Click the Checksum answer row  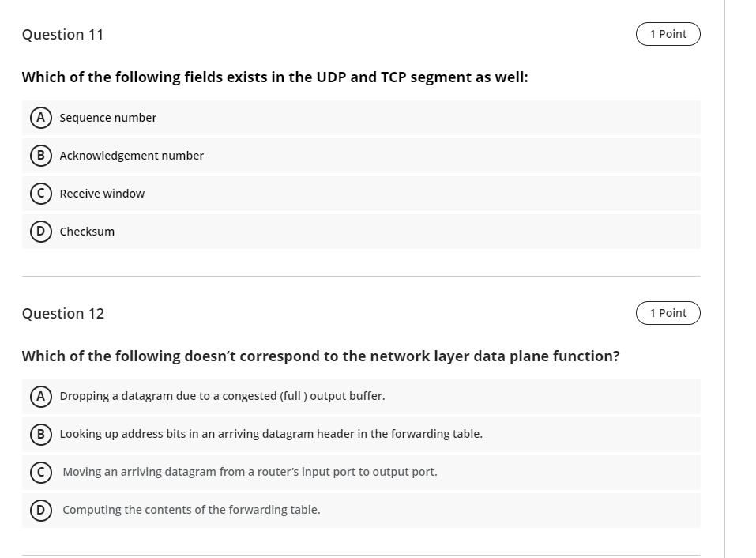316,231
